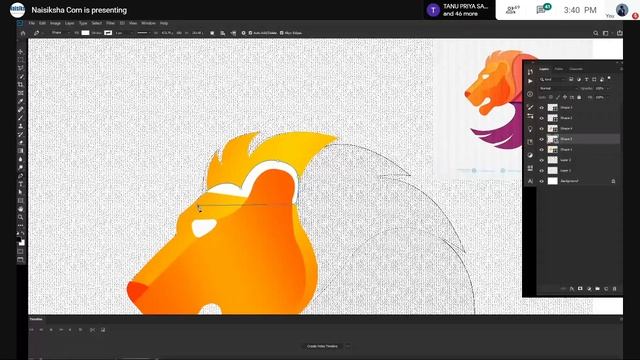Select the Lasso tool
The height and width of the screenshot is (360, 640).
click(20, 68)
